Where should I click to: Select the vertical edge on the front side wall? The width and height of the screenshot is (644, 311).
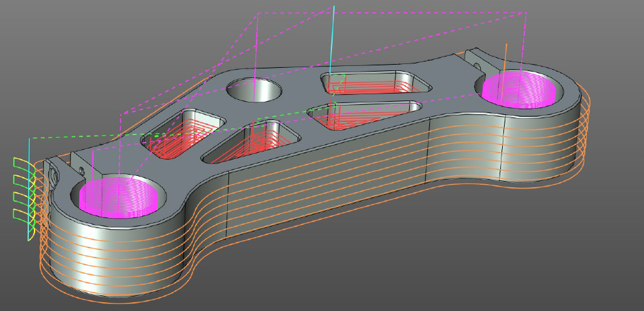227,205
